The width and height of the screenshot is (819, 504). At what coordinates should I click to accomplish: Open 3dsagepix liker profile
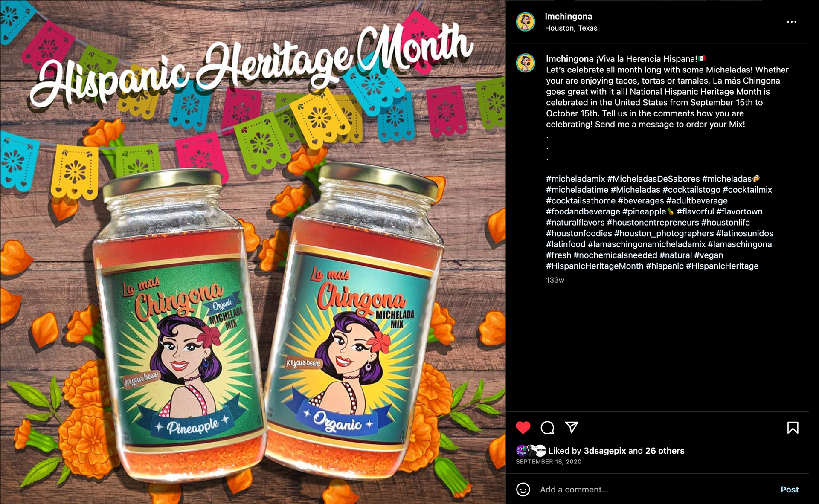pos(604,451)
